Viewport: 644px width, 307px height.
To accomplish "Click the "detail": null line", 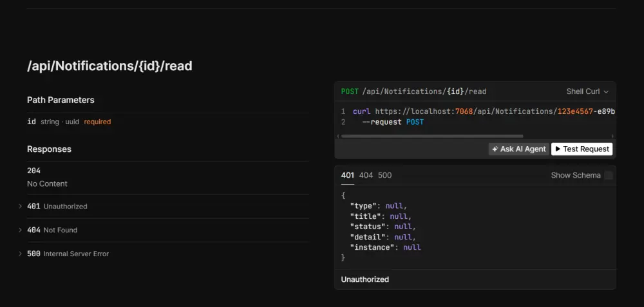I will click(383, 237).
